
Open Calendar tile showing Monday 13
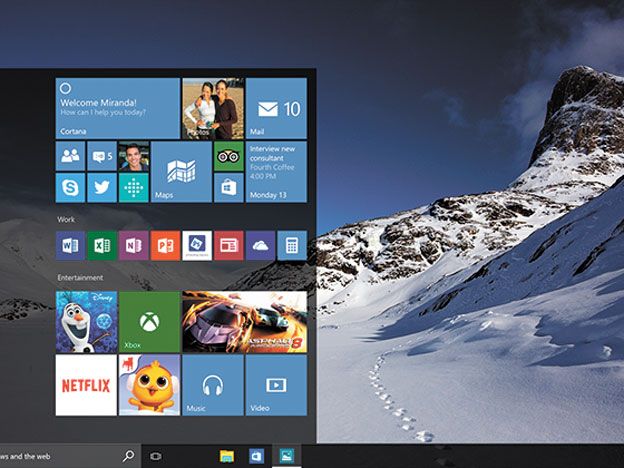click(x=276, y=172)
